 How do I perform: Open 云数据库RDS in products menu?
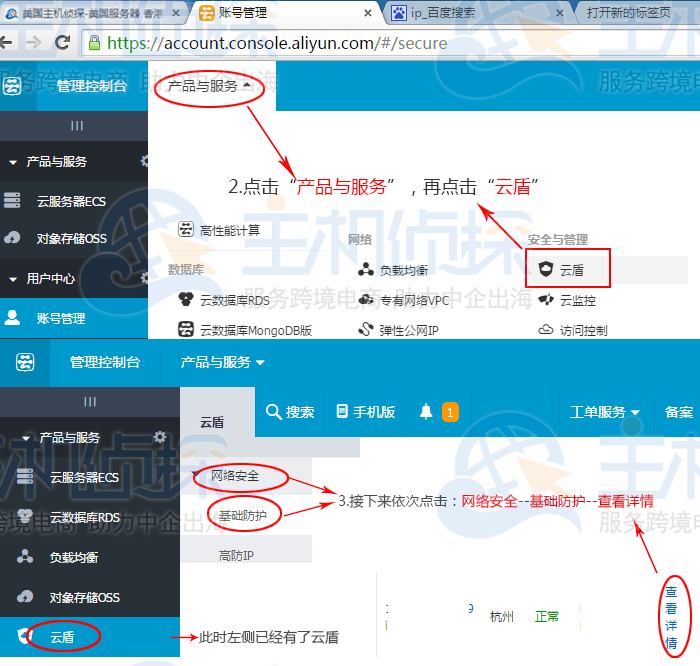click(235, 300)
